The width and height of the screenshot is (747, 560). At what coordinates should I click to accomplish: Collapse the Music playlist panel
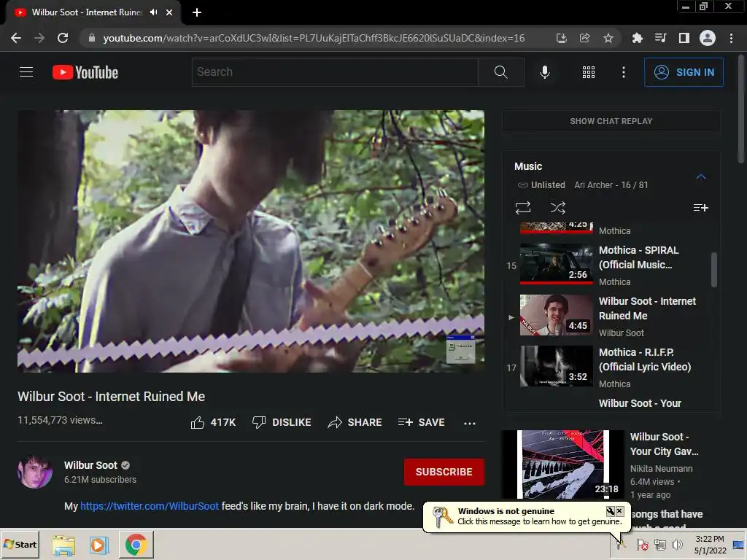tap(700, 176)
